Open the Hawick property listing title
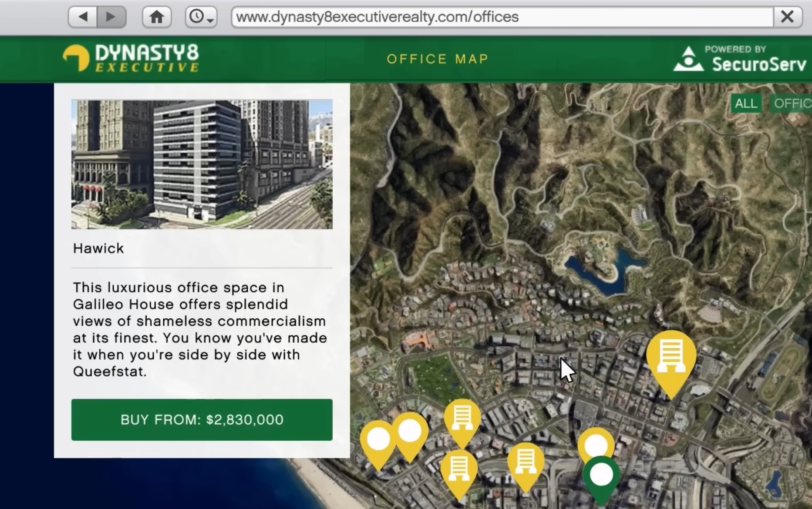 tap(98, 248)
